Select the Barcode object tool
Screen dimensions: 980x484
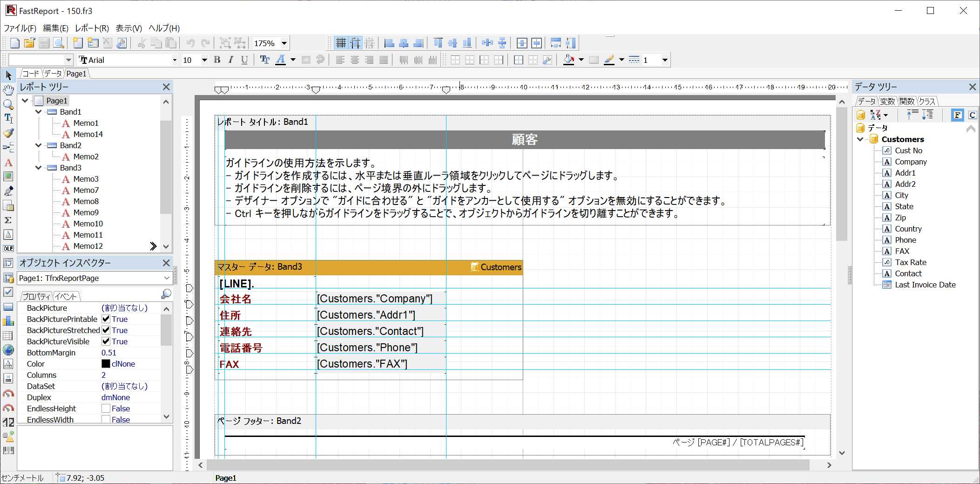(x=8, y=450)
